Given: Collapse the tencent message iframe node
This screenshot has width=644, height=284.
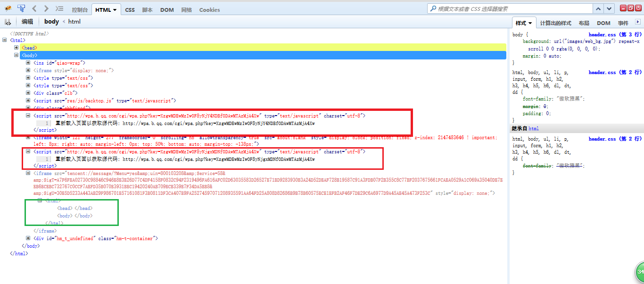Looking at the screenshot, I should [28, 173].
